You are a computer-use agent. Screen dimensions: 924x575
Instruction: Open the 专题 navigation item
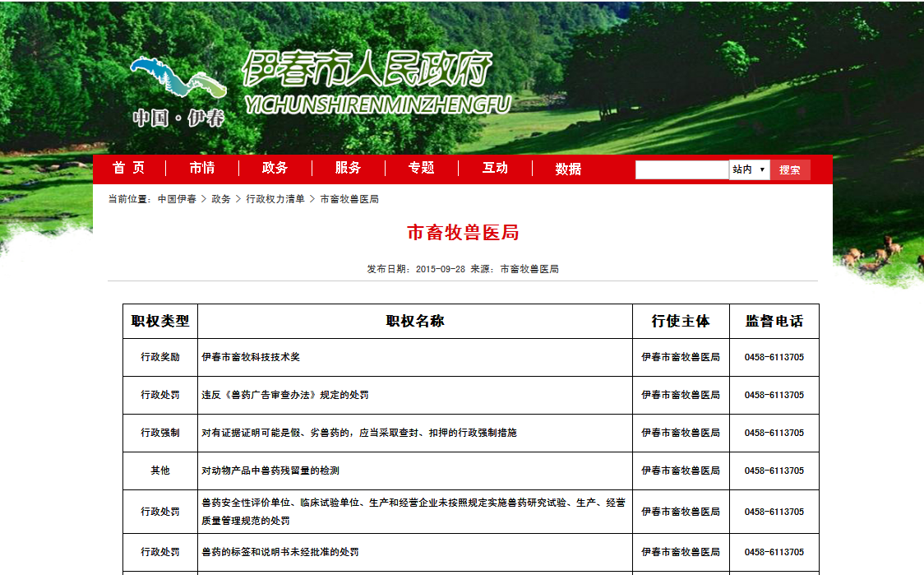click(x=422, y=168)
